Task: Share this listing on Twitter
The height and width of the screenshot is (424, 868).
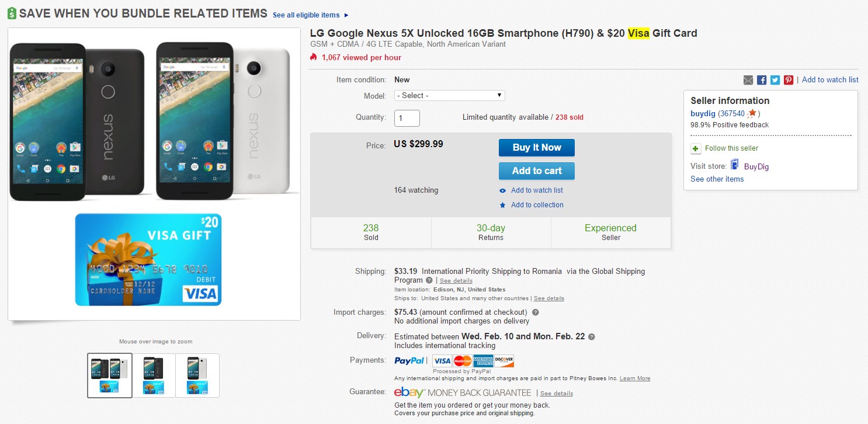Action: [775, 80]
